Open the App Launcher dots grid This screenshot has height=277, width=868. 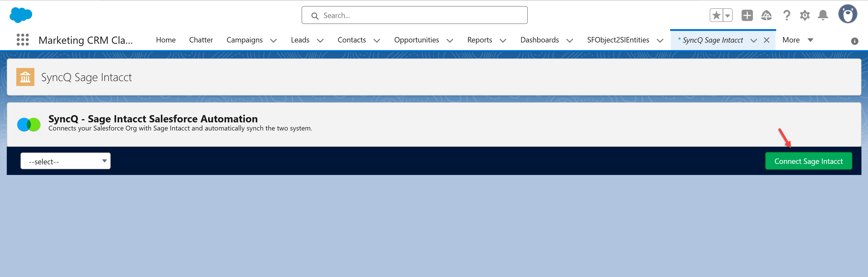pos(23,40)
